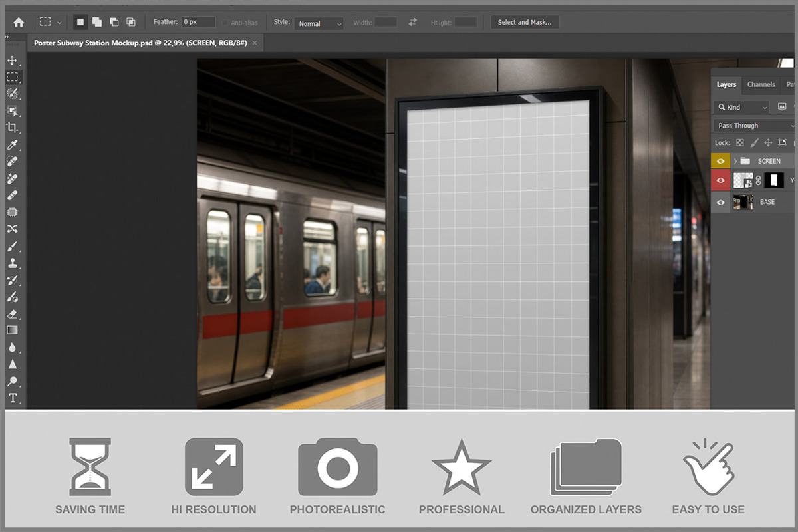Viewport: 798px width, 532px height.
Task: Hide the SCREEN group layer
Action: pos(720,161)
